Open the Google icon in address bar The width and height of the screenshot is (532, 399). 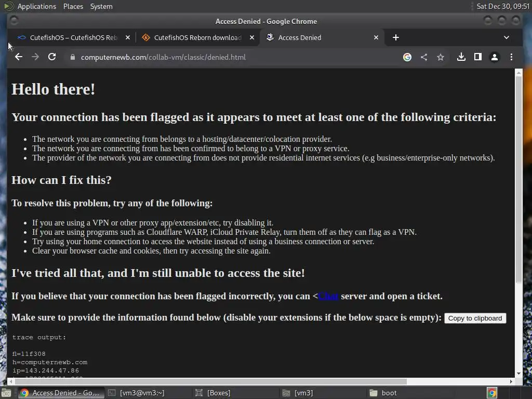407,57
